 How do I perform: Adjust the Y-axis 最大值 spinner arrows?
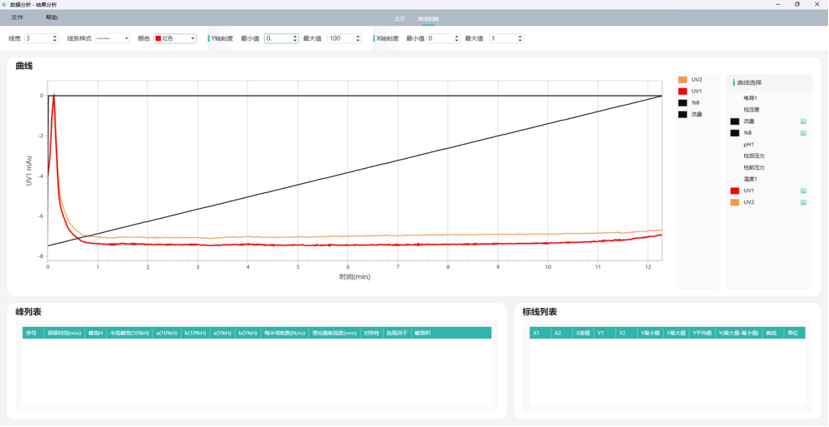pyautogui.click(x=358, y=39)
